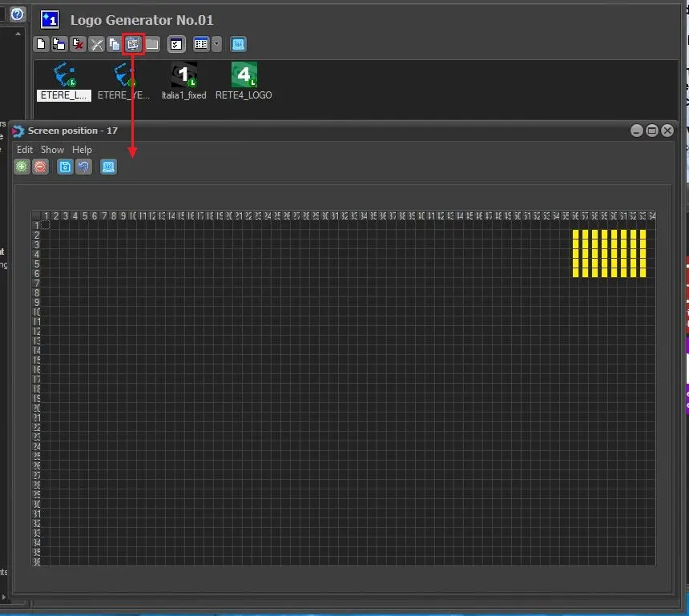Screen dimensions: 689x616
Task: Click the new document icon in Logo Generator toolbar
Action: click(42, 45)
